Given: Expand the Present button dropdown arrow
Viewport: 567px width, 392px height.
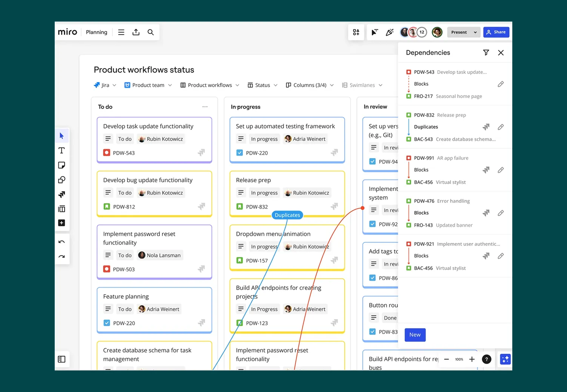Looking at the screenshot, I should [475, 32].
